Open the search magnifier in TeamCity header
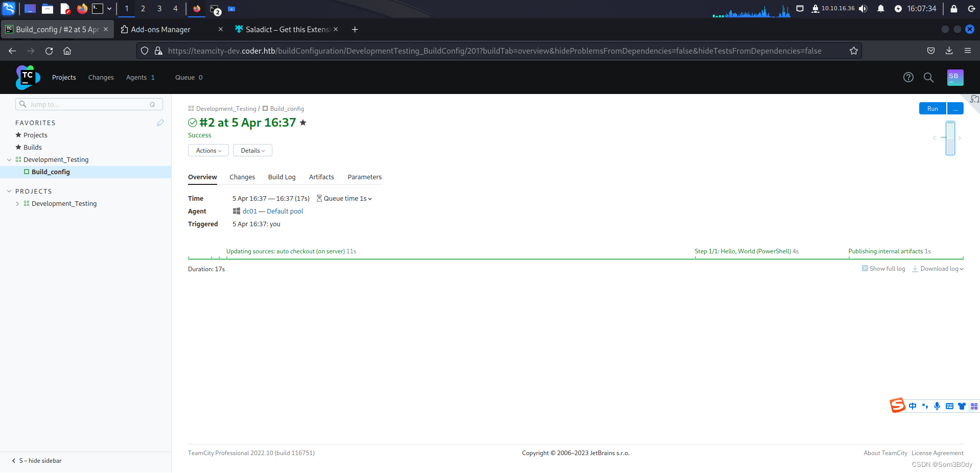This screenshot has height=473, width=980. point(928,77)
